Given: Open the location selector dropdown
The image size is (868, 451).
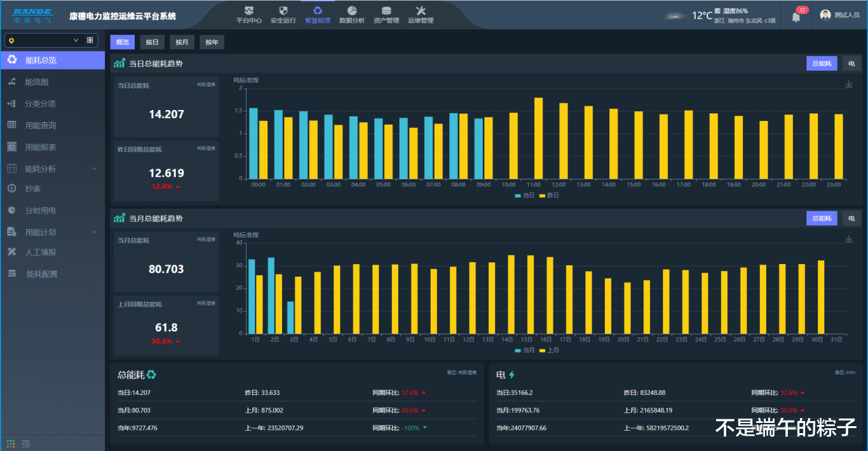Looking at the screenshot, I should [x=44, y=41].
